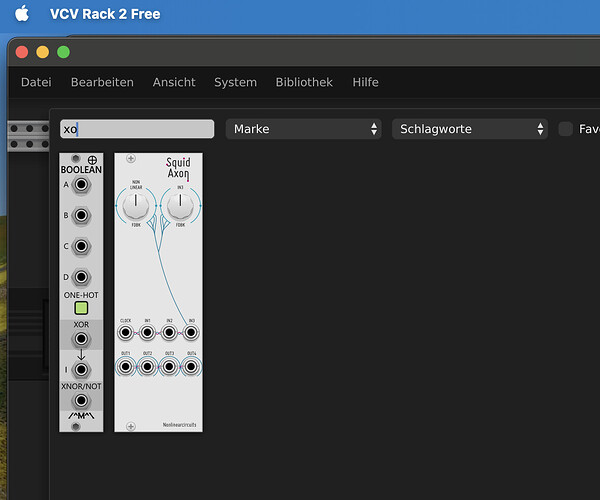
Task: Select the Squid Axon module title
Action: coord(178,168)
